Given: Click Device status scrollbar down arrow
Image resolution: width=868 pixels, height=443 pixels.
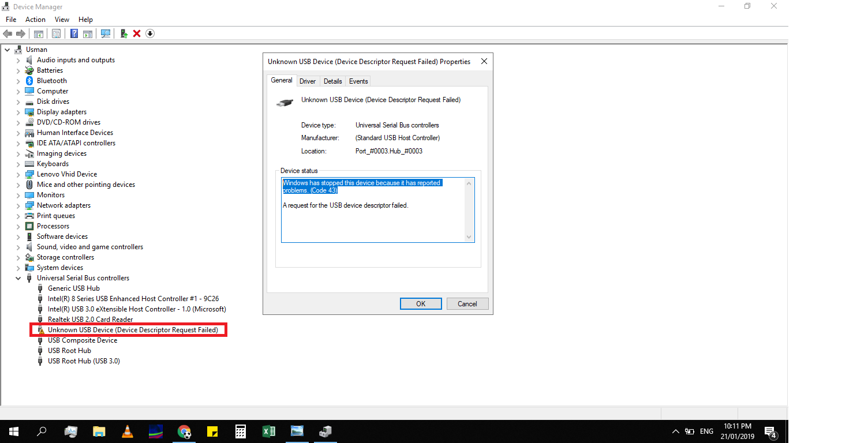Looking at the screenshot, I should (x=469, y=236).
